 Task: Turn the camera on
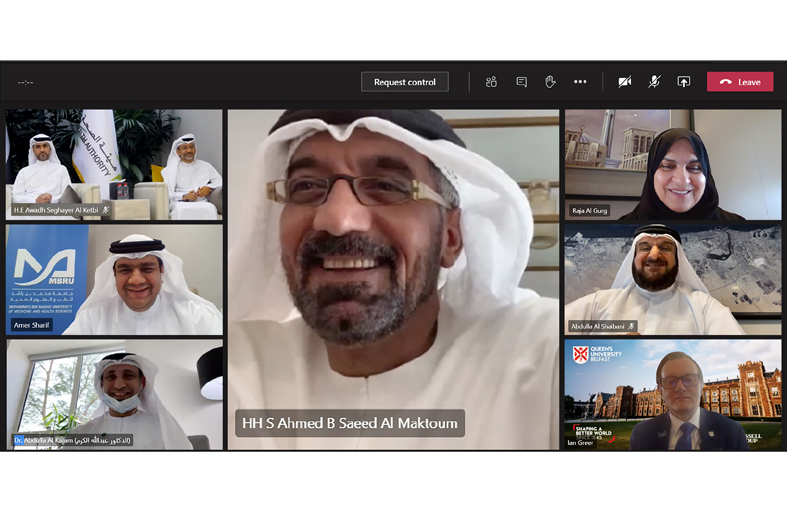click(x=625, y=82)
